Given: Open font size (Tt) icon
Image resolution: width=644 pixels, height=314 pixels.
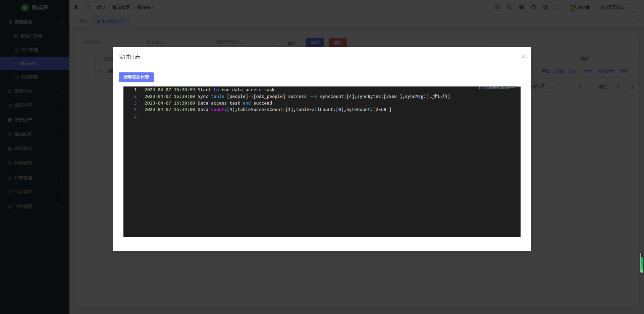Looking at the screenshot, I should [509, 7].
